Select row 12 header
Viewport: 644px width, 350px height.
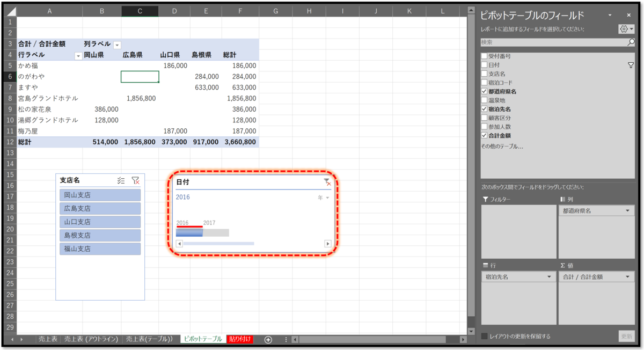pos(10,142)
